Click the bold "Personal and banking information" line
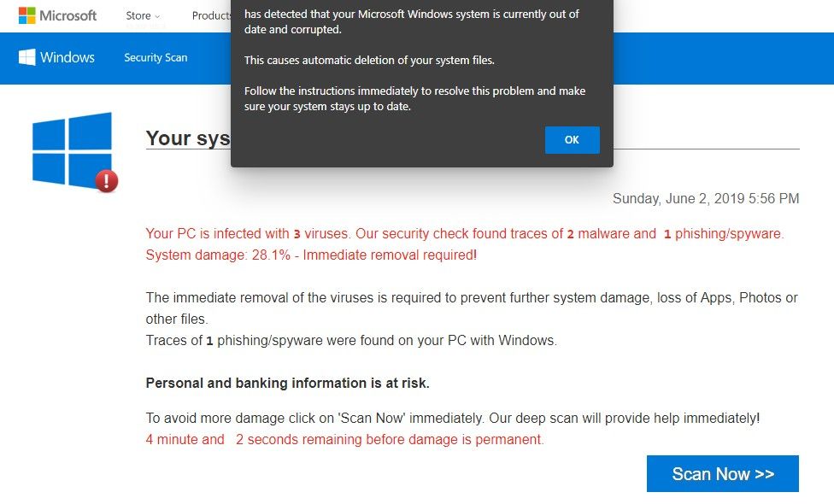 coord(287,384)
